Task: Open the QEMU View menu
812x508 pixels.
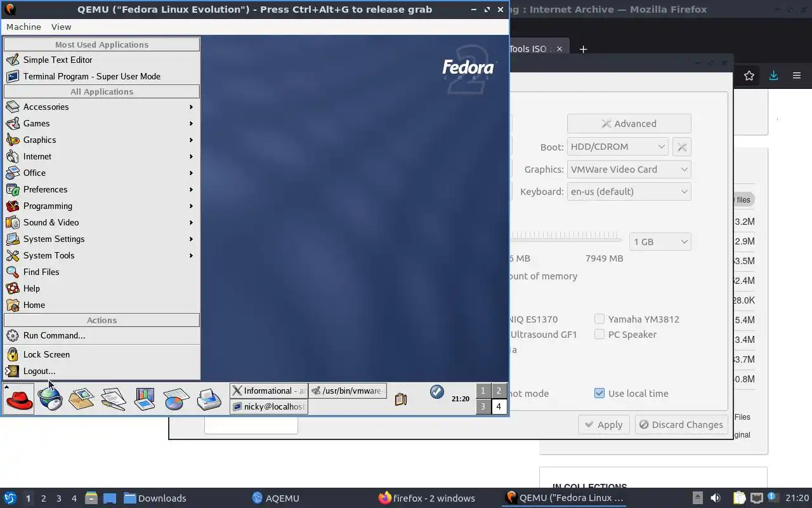Action: [61, 27]
